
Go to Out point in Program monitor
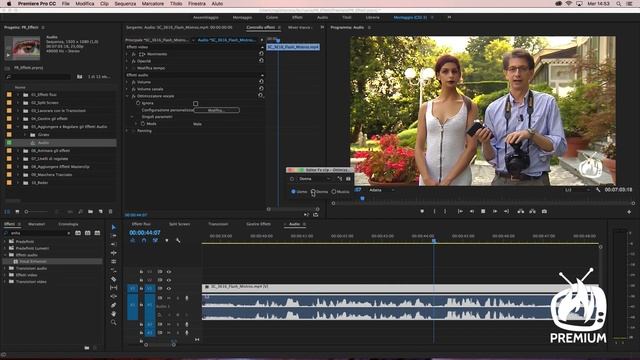pyautogui.click(x=507, y=211)
